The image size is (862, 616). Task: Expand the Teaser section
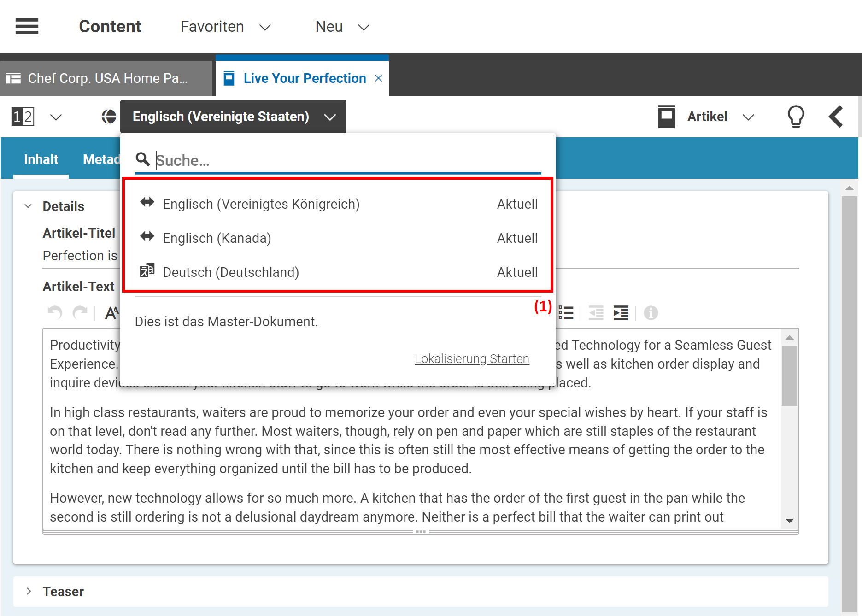tap(29, 591)
